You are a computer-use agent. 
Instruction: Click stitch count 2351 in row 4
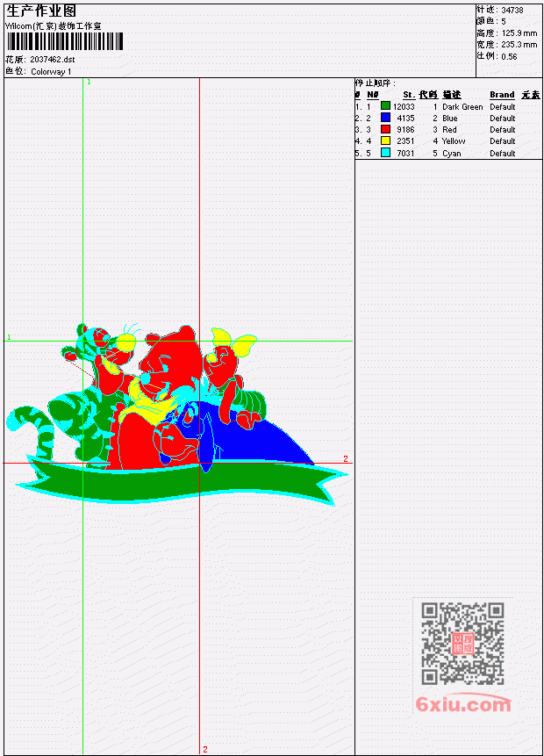405,141
